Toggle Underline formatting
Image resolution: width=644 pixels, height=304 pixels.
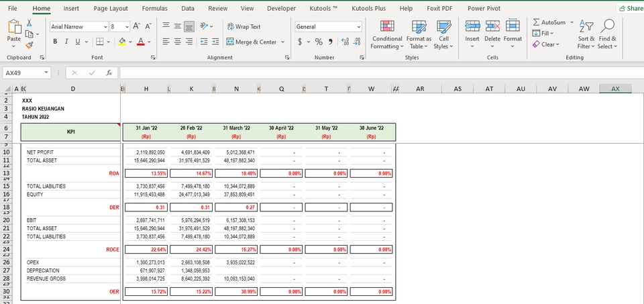point(77,42)
